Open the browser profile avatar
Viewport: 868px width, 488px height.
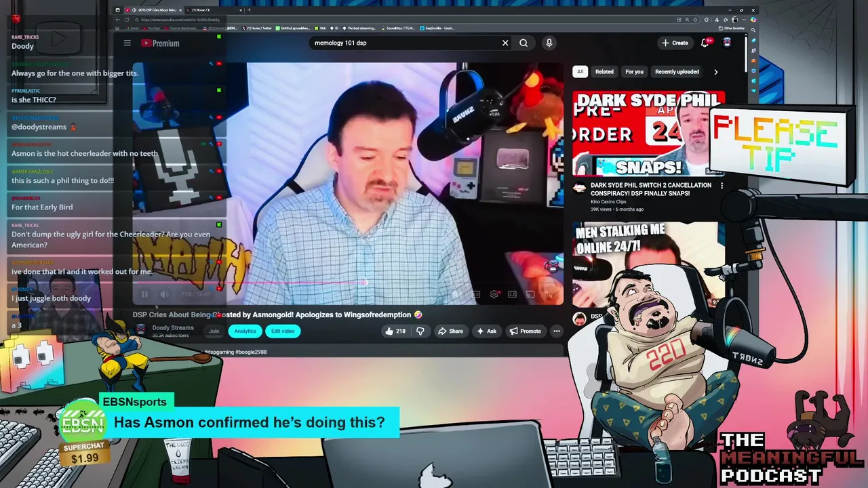(x=734, y=20)
